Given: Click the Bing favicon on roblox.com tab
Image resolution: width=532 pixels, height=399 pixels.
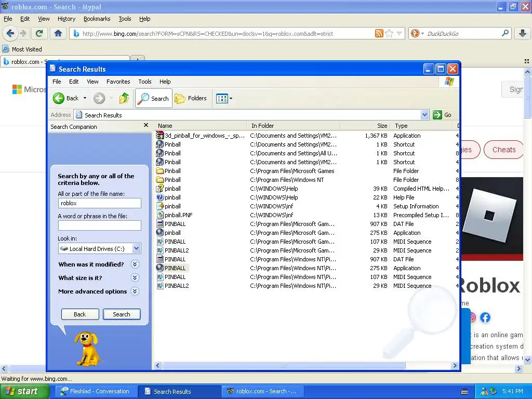Looking at the screenshot, I should 6,62.
